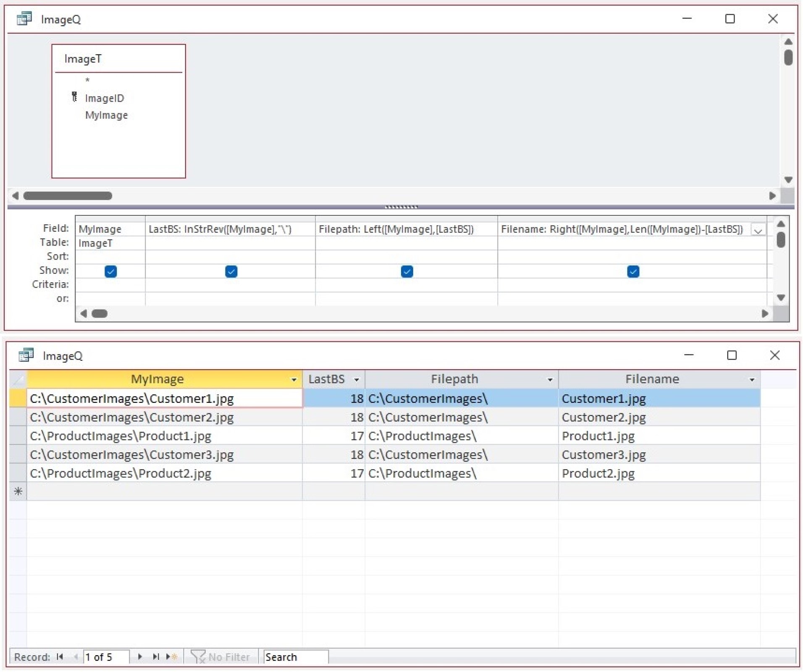Select the MyImage field in ImageT table

pos(106,115)
